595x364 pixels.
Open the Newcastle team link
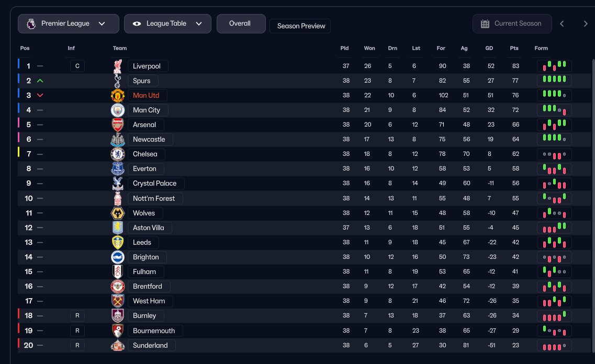(x=149, y=140)
